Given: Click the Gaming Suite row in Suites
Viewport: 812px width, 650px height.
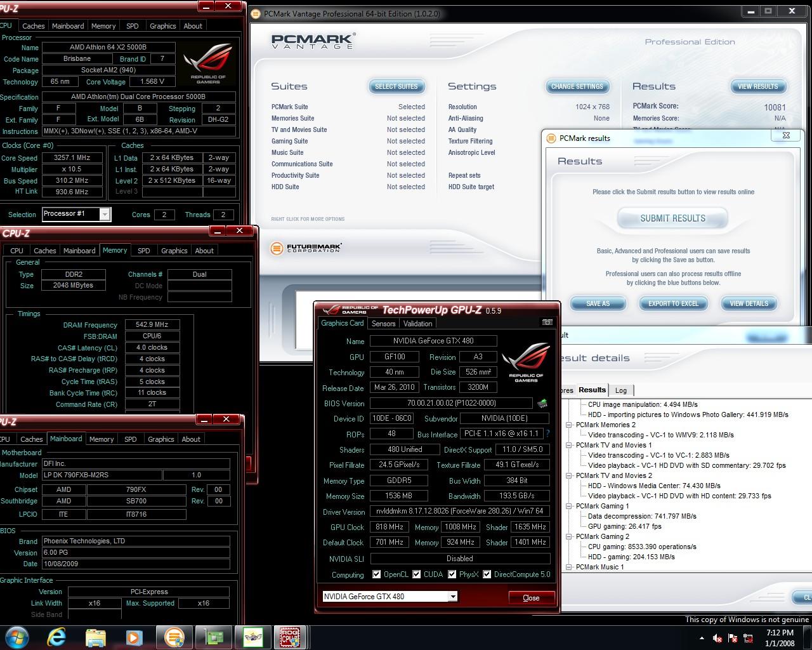Looking at the screenshot, I should 348,141.
